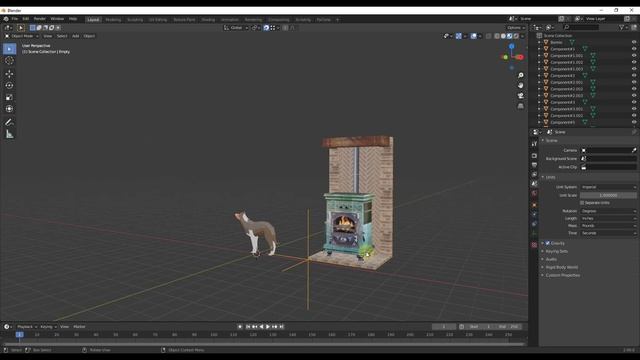
Task: Hide Component#3 using its eye icon
Action: point(634,102)
